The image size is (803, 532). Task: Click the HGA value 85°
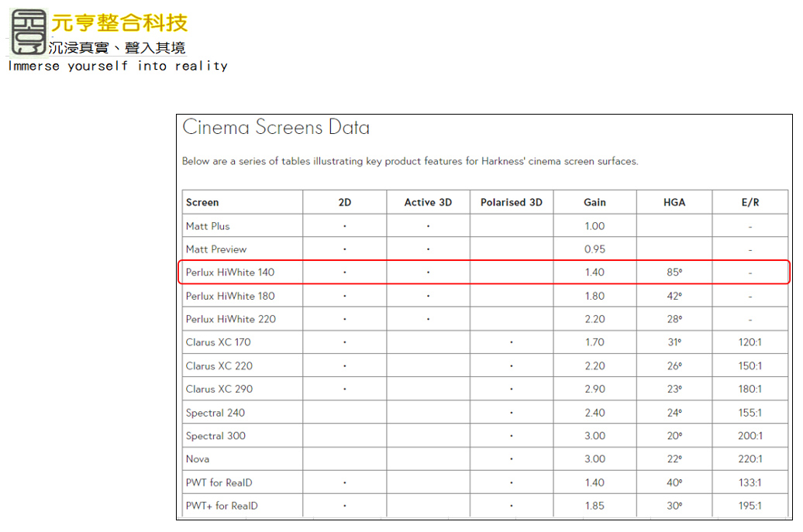point(674,272)
